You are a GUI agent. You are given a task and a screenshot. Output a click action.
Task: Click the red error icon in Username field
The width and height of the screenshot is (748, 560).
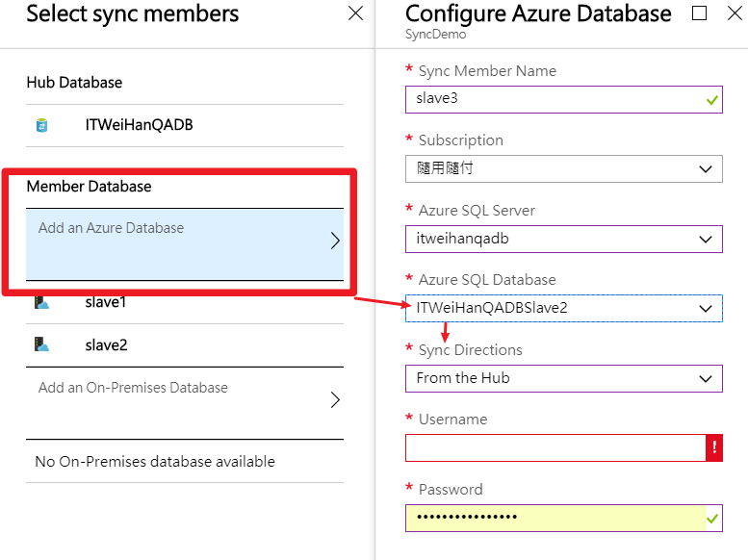tap(714, 447)
